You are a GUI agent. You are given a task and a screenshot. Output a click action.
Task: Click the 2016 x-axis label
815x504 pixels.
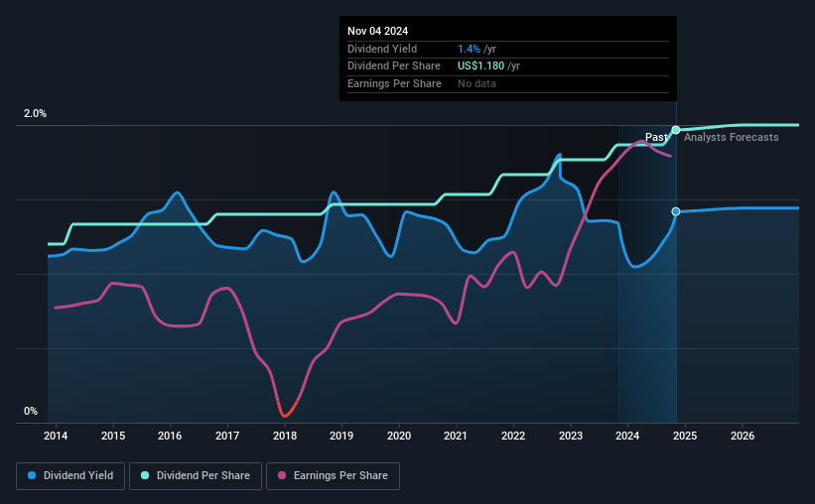coord(170,436)
